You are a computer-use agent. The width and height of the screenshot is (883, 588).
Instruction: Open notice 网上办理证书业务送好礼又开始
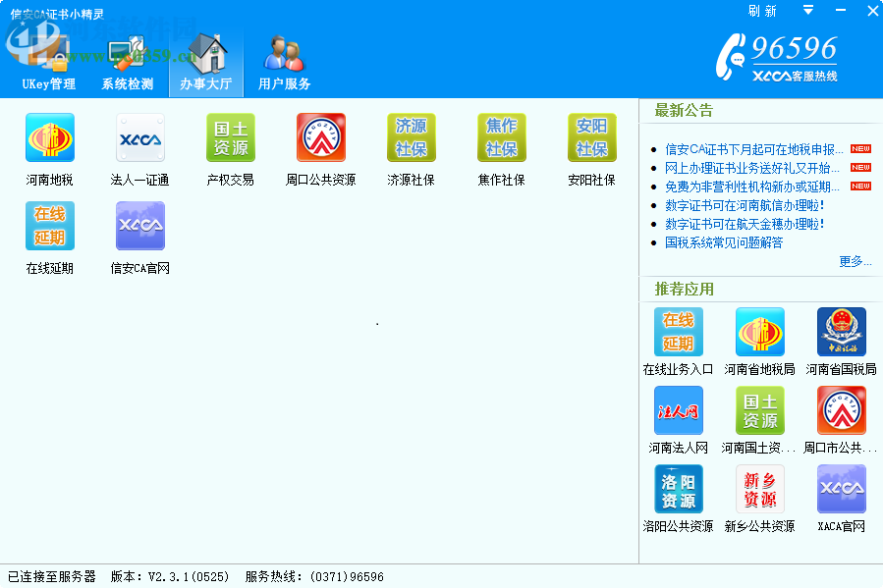pyautogui.click(x=752, y=168)
